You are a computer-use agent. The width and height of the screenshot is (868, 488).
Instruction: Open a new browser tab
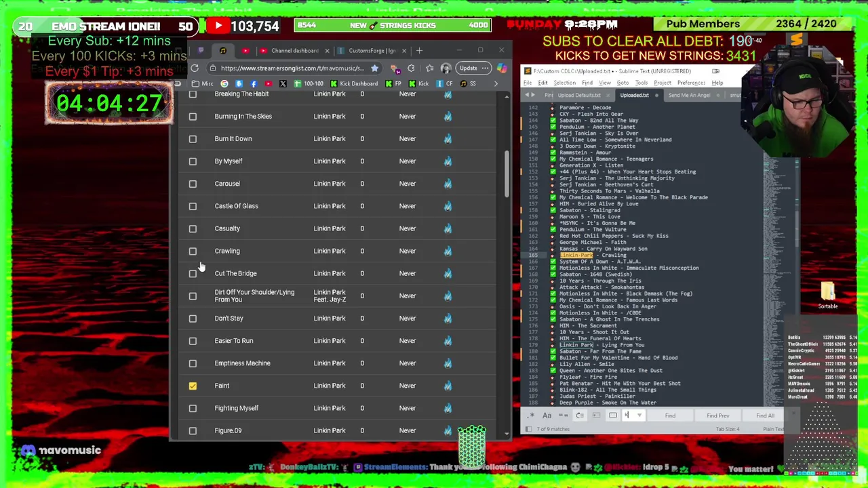[419, 51]
